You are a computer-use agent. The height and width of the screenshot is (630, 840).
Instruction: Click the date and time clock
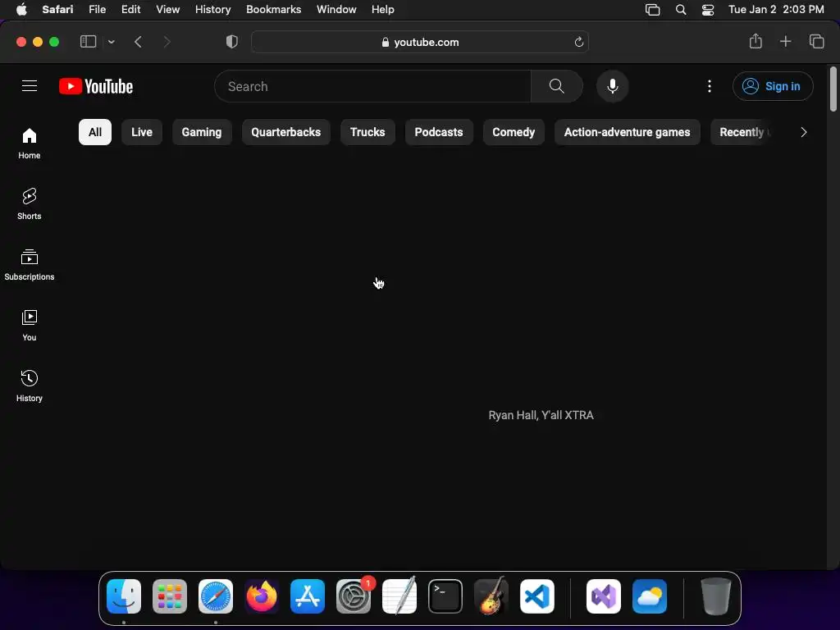(x=776, y=10)
